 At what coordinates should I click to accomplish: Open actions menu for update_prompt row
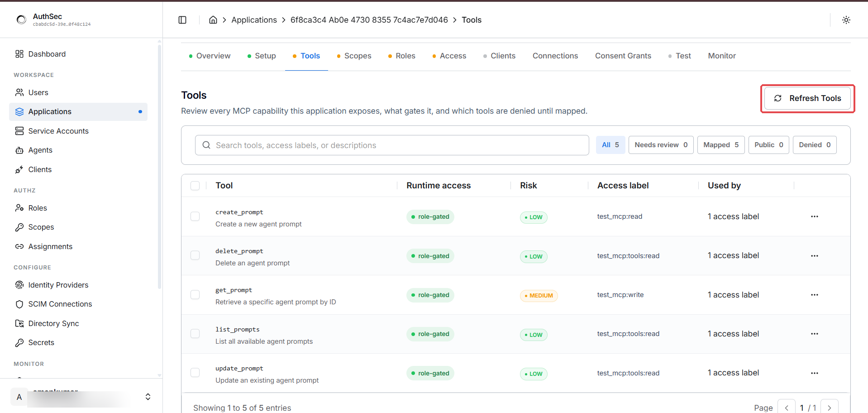point(815,373)
